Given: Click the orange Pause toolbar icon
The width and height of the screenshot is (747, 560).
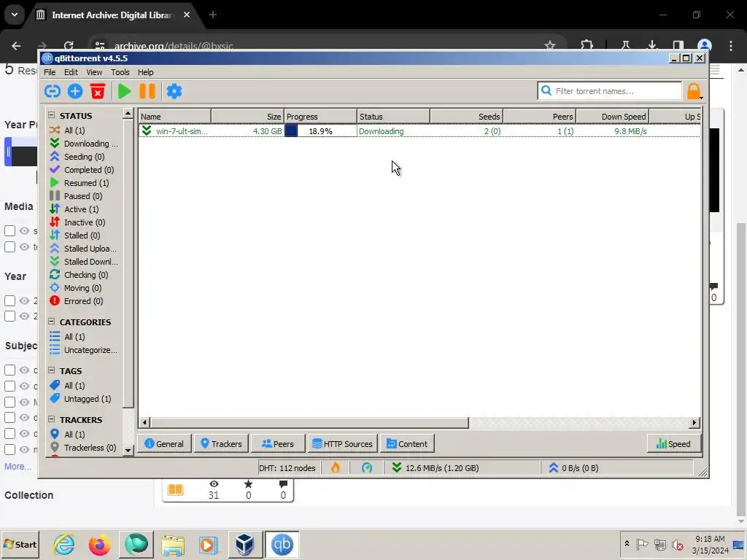Looking at the screenshot, I should point(147,91).
